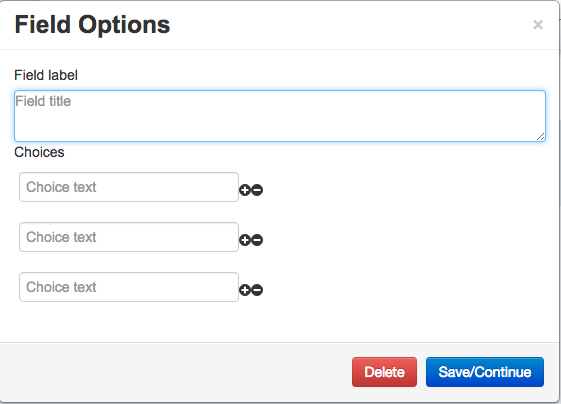This screenshot has width=561, height=404.
Task: Click the empty header space beside the Field Options title
Action: (x=351, y=25)
